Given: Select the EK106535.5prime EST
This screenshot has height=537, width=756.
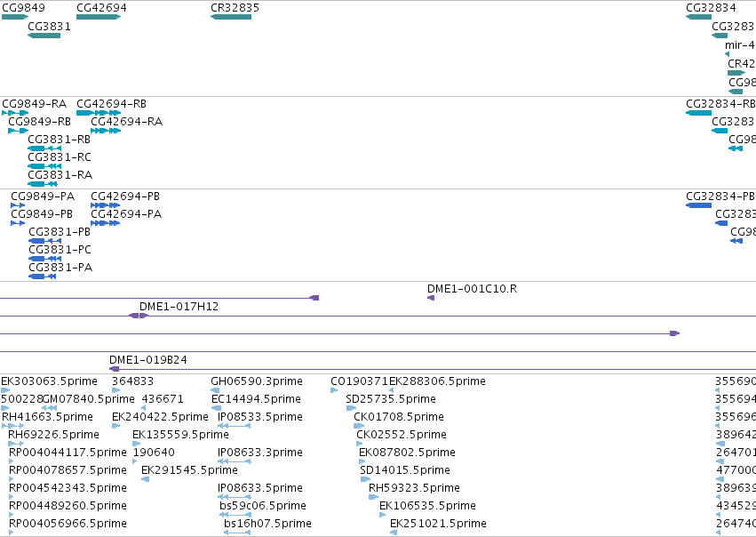Looking at the screenshot, I should point(383,516).
